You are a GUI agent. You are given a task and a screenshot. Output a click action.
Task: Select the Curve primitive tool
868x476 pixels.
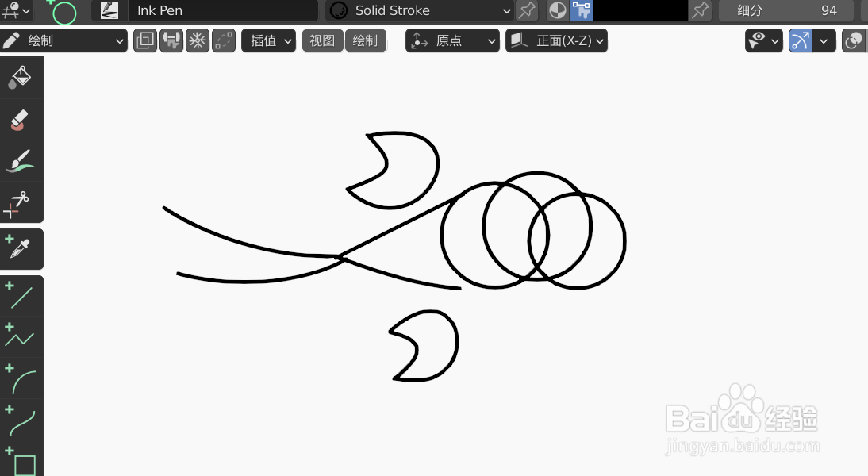click(21, 419)
